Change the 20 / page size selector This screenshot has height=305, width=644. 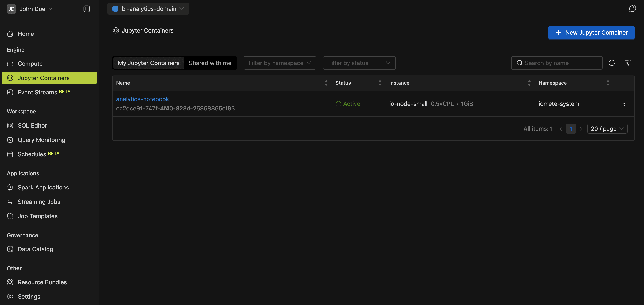tap(607, 129)
